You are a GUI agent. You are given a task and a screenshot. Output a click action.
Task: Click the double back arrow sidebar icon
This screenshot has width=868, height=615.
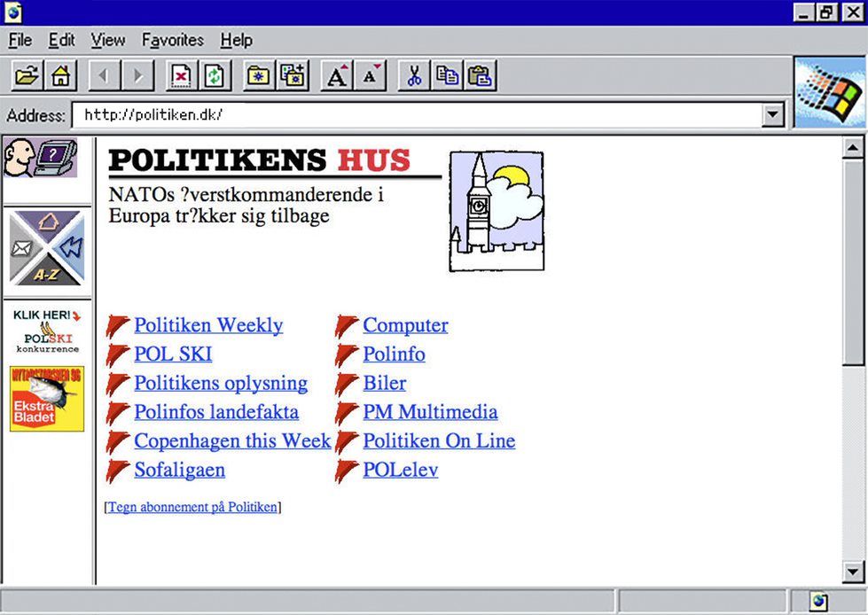[x=72, y=247]
